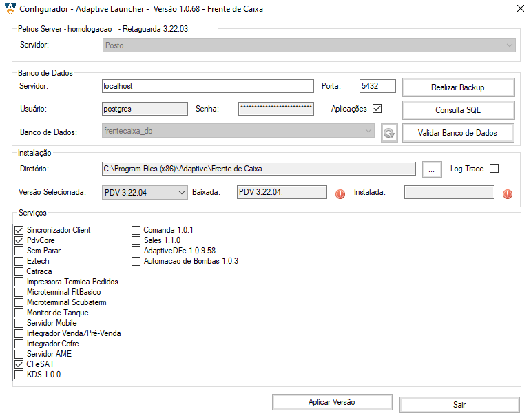This screenshot has height=420, width=531.
Task: Click the red warning icon beside Instalada
Action: tap(508, 194)
